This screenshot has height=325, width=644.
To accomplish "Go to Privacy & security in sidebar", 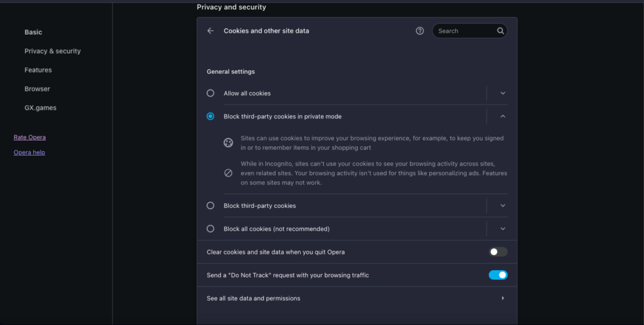I will (53, 51).
